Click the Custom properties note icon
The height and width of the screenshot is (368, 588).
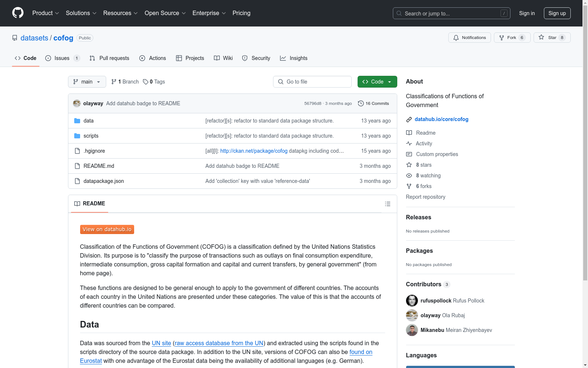[x=409, y=154]
